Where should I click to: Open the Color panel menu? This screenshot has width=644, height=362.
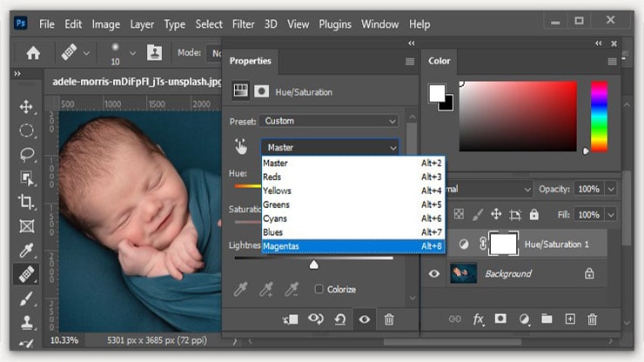612,62
